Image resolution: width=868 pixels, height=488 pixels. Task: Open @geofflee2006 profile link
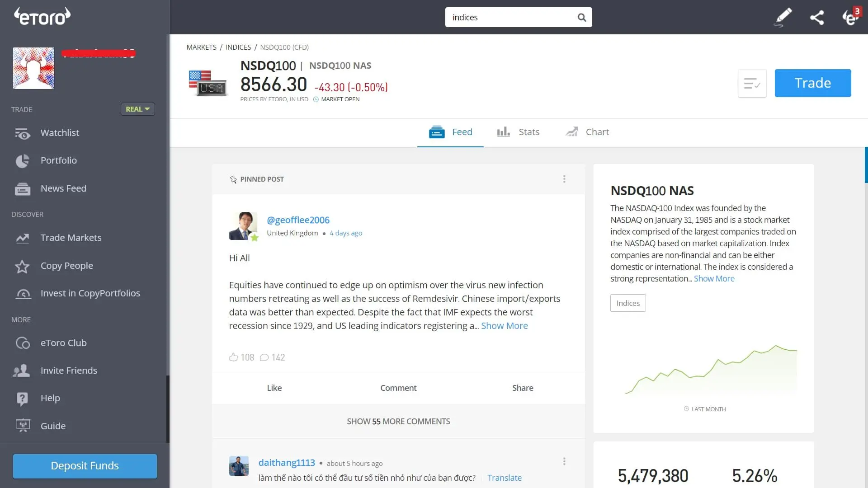[298, 220]
